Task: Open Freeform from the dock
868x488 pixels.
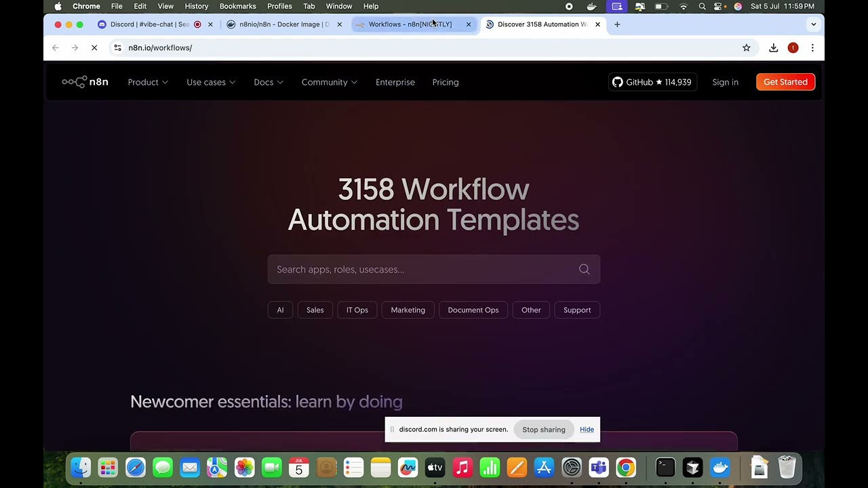Action: [x=408, y=468]
